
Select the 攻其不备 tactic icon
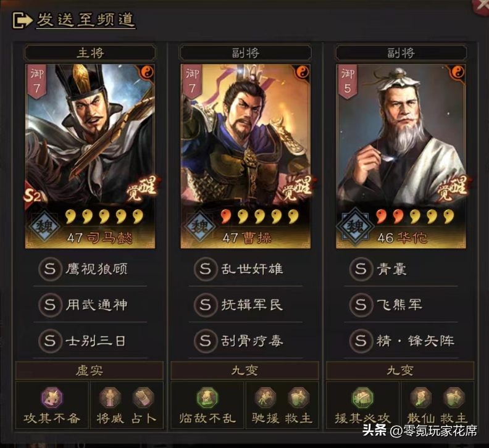pos(52,397)
